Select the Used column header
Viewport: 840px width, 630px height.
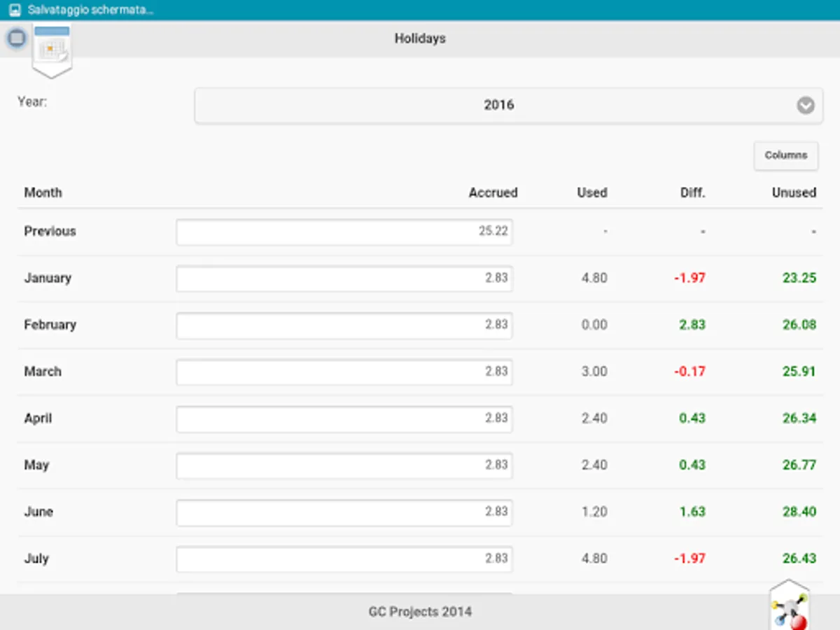(591, 192)
